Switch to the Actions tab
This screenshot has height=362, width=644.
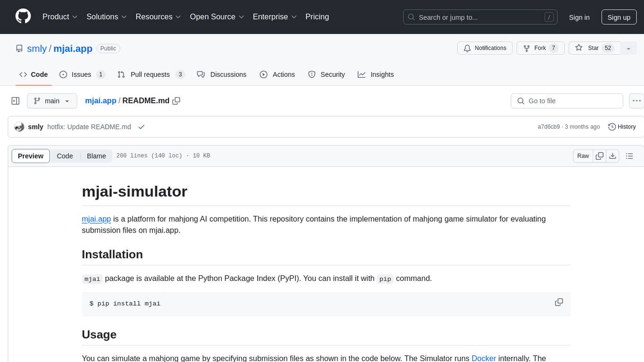[277, 74]
